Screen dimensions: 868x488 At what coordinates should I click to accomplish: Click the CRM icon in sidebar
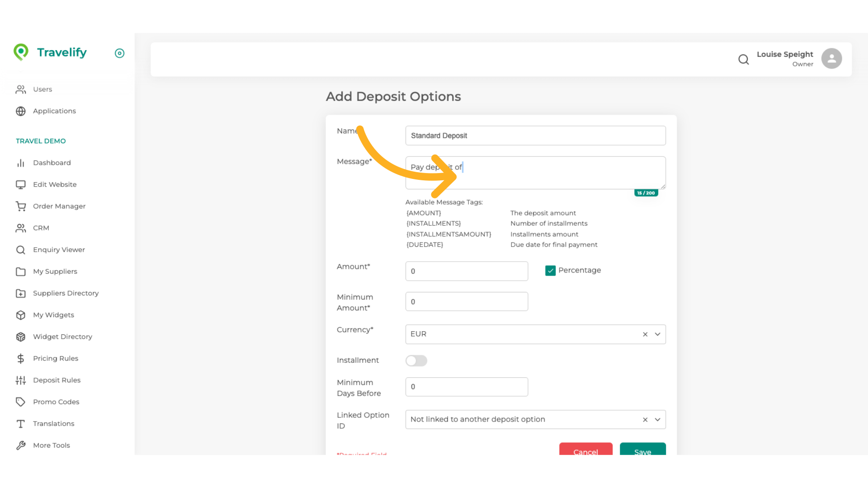[x=21, y=228]
